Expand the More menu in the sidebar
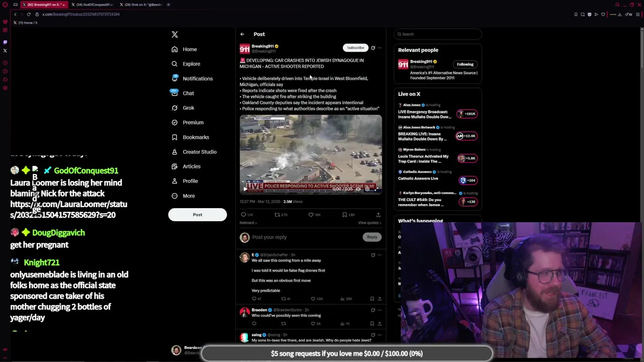This screenshot has width=644, height=362. pos(183,196)
